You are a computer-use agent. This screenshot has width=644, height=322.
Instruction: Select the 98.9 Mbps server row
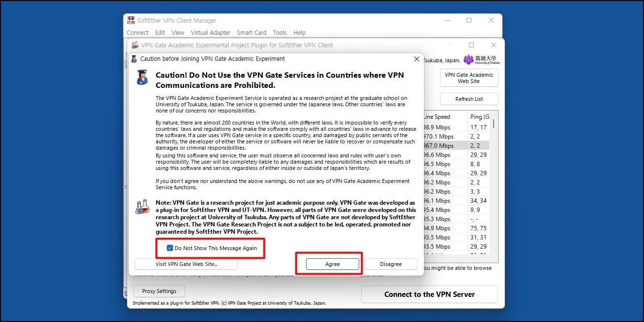click(x=456, y=127)
